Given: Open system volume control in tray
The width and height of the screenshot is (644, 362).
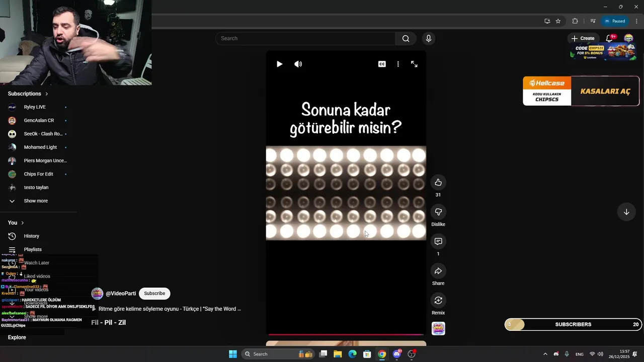Looking at the screenshot, I should [x=600, y=354].
